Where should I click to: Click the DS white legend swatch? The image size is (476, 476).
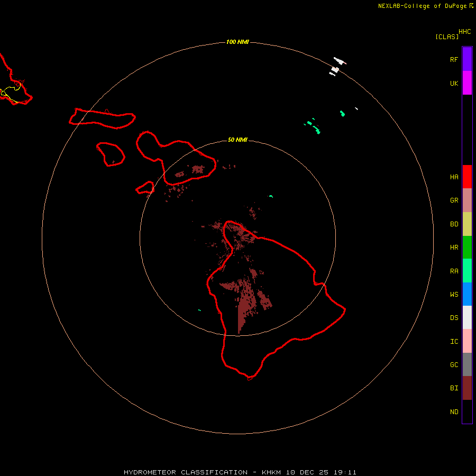(x=467, y=317)
